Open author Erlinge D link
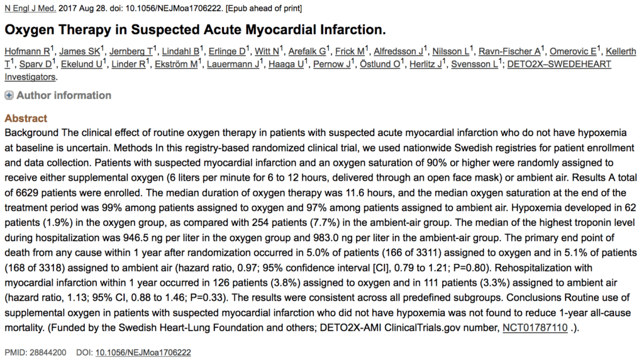 227,52
